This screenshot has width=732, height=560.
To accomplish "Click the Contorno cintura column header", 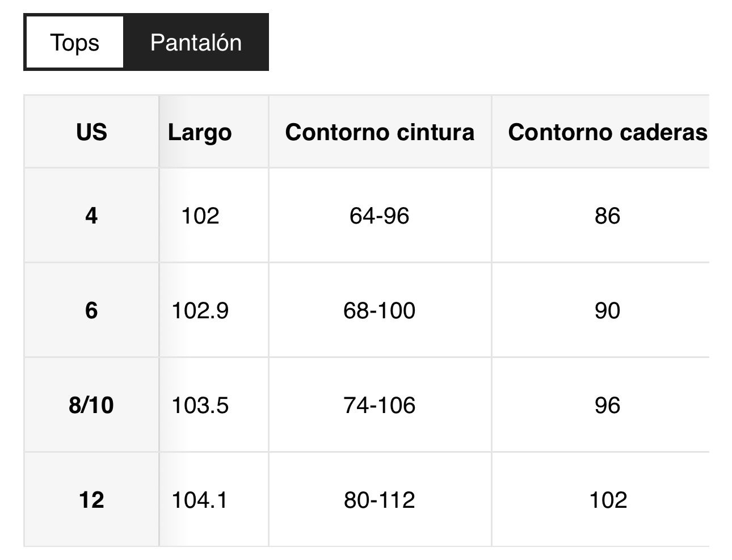I will 380,132.
